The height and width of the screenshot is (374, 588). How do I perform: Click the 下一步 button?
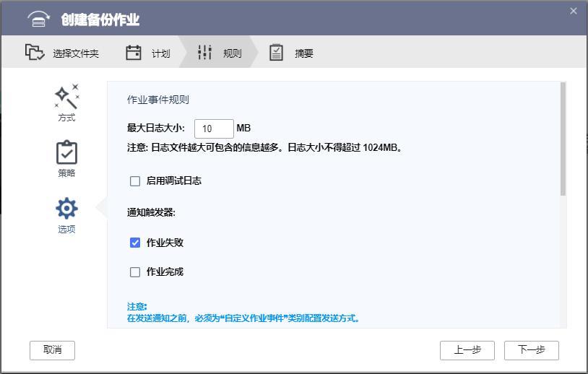532,350
